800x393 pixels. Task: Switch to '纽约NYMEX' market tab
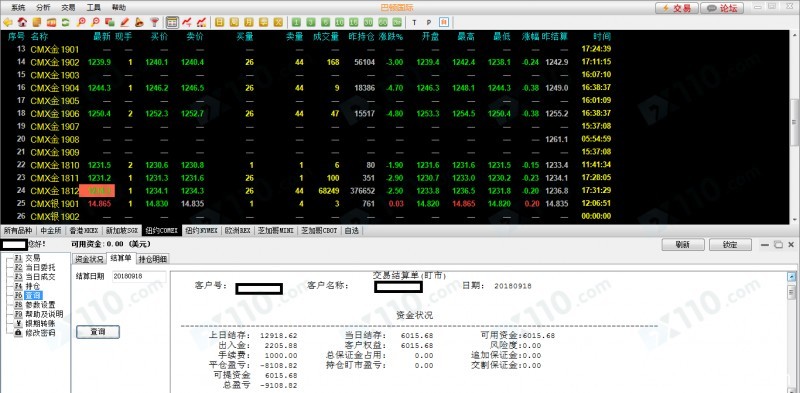pyautogui.click(x=203, y=230)
